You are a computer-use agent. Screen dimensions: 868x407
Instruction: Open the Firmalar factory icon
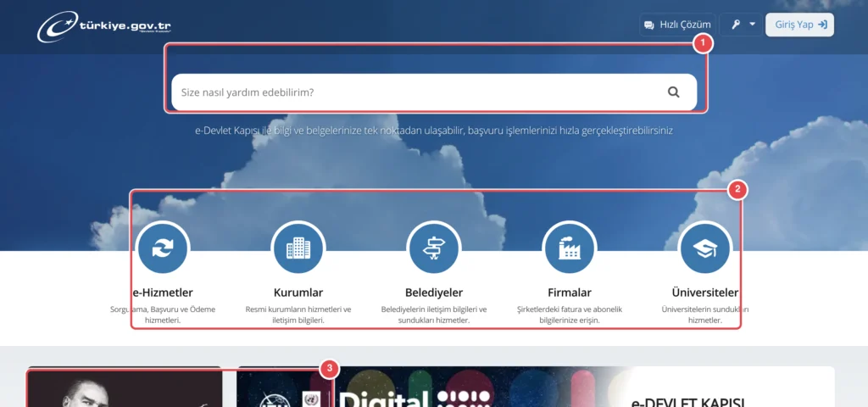point(569,248)
